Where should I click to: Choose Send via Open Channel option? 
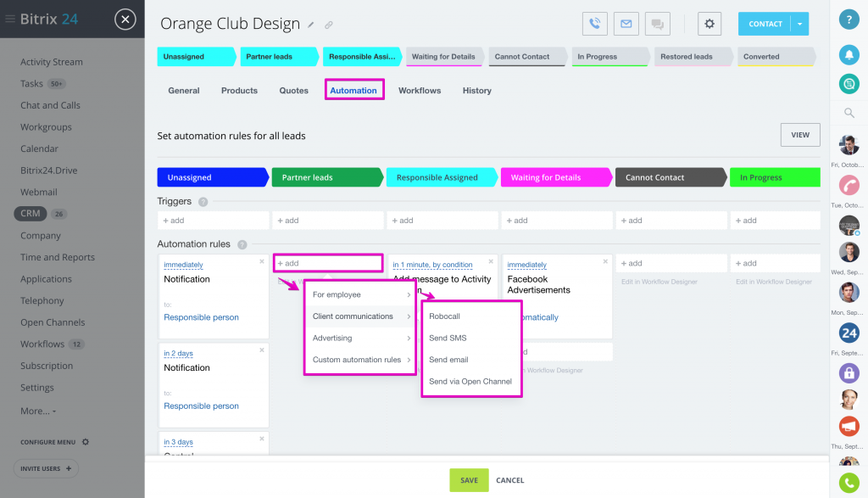click(x=471, y=381)
